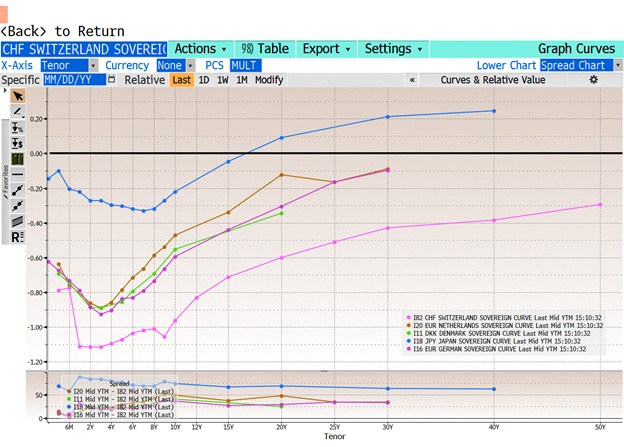Click I18 JPY Japan curve legend entry
The width and height of the screenshot is (624, 447).
(x=493, y=341)
